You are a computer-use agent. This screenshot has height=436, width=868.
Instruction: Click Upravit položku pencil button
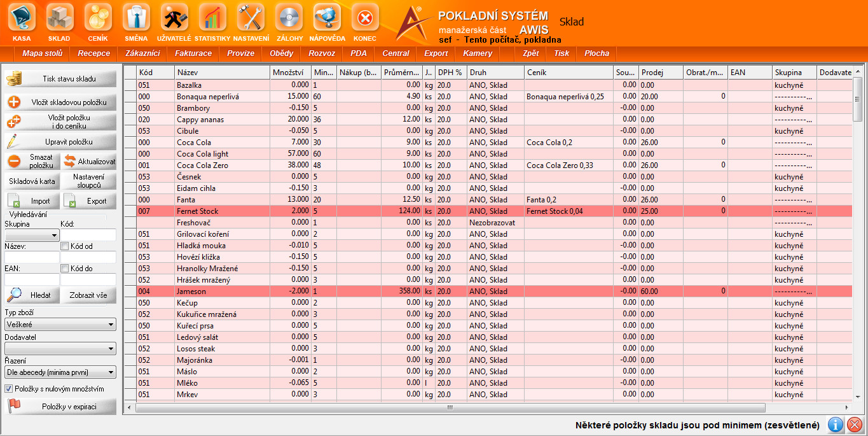click(x=60, y=141)
